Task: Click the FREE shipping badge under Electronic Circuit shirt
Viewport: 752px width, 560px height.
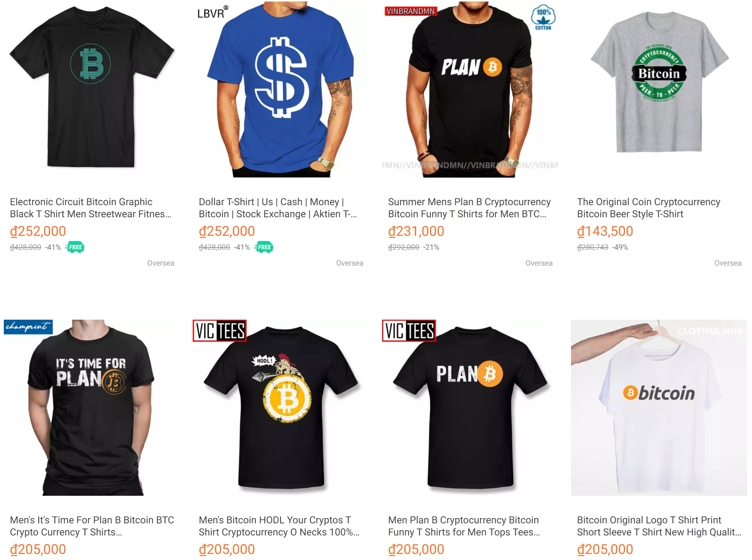Action: [x=75, y=247]
